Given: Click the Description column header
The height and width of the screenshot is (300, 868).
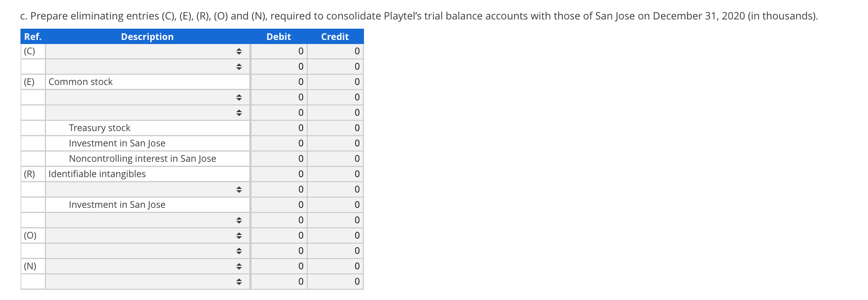Looking at the screenshot, I should pyautogui.click(x=147, y=37).
